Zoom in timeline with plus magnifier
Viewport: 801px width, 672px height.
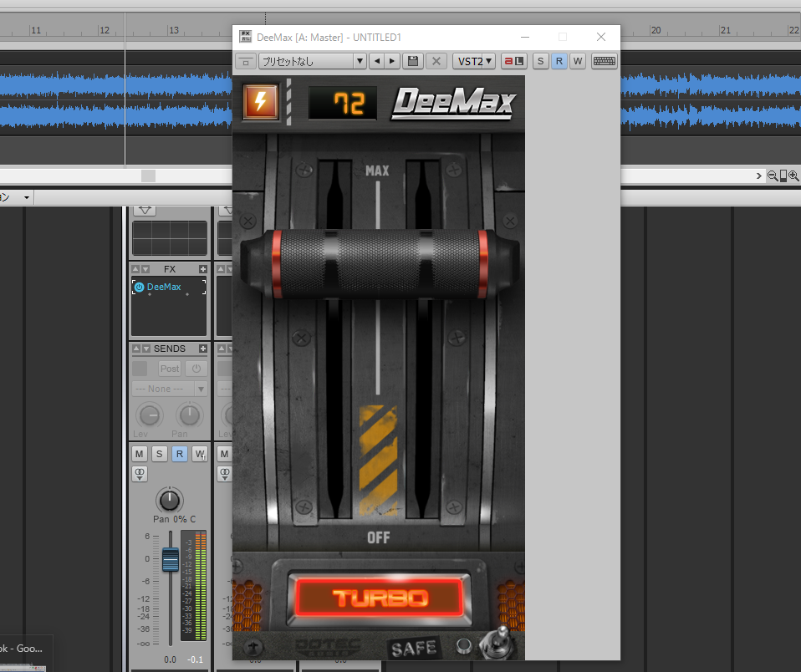[x=793, y=176]
